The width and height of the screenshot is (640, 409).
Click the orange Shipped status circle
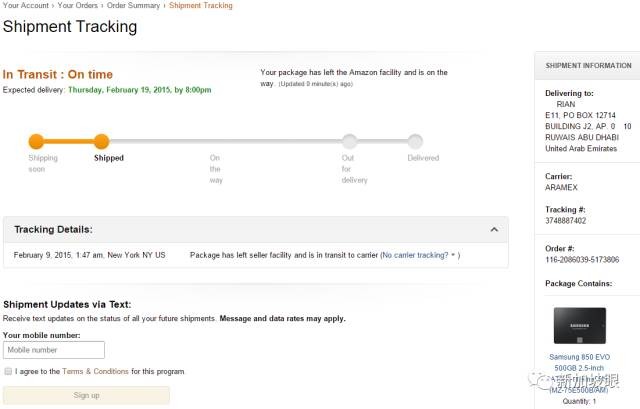click(101, 141)
